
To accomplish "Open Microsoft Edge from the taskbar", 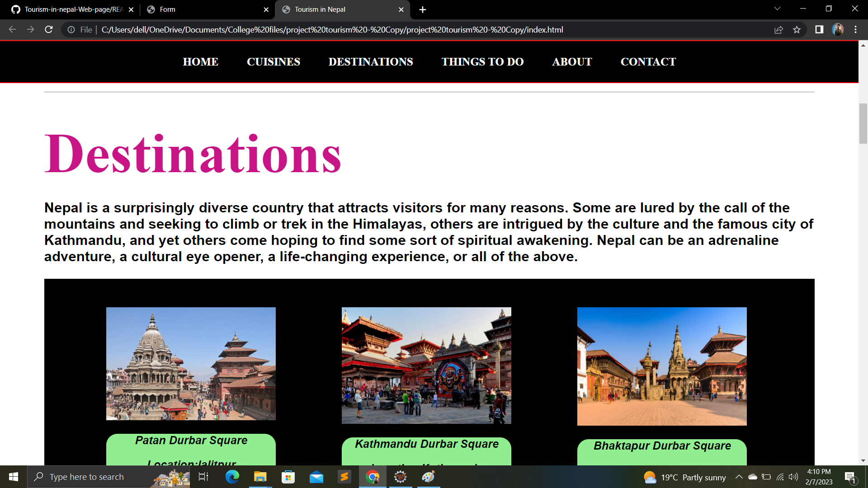I will coord(232,477).
